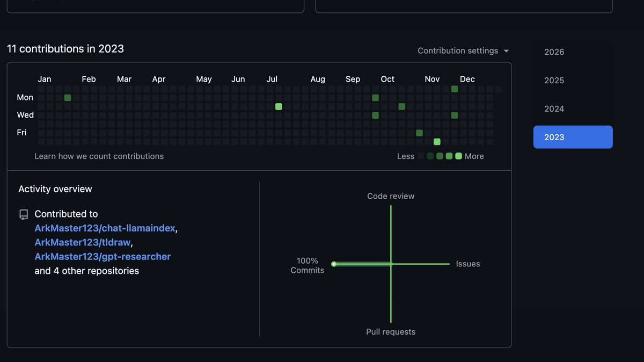The width and height of the screenshot is (644, 362).
Task: Click the 'Activity overview' heading
Action: pyautogui.click(x=55, y=189)
